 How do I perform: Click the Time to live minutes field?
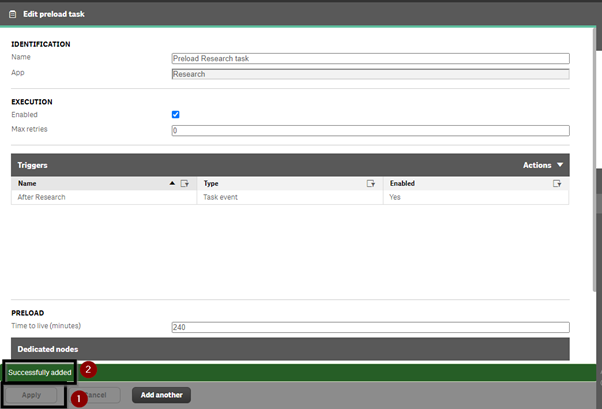click(x=370, y=327)
